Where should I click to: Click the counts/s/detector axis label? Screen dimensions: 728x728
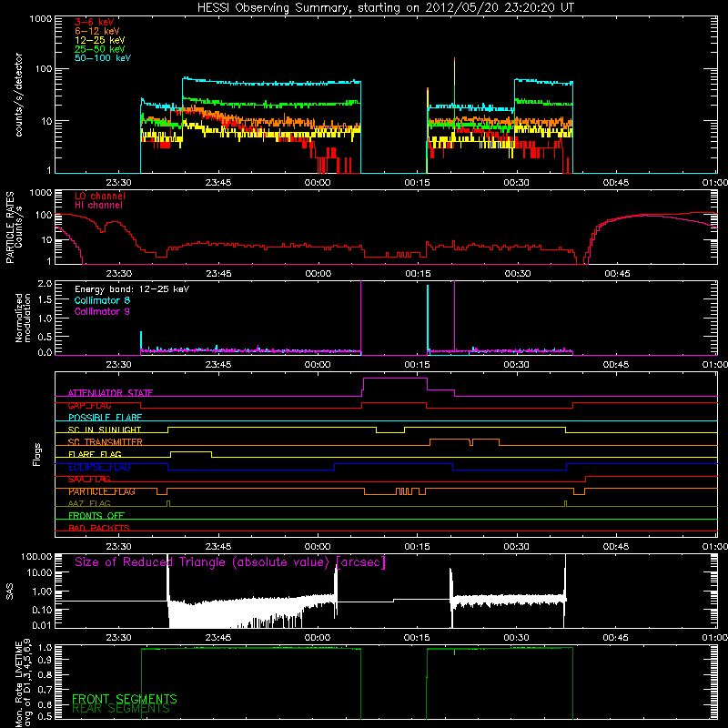(18, 95)
